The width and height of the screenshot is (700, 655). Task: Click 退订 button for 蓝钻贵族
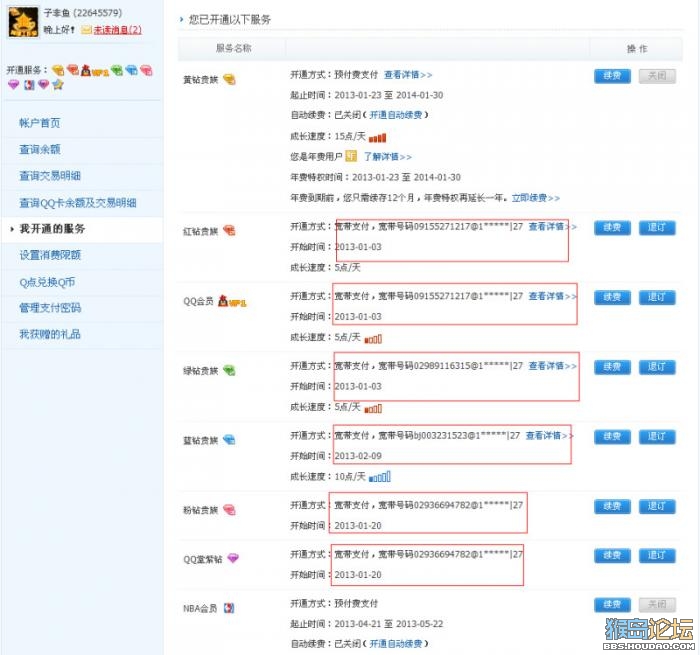657,437
